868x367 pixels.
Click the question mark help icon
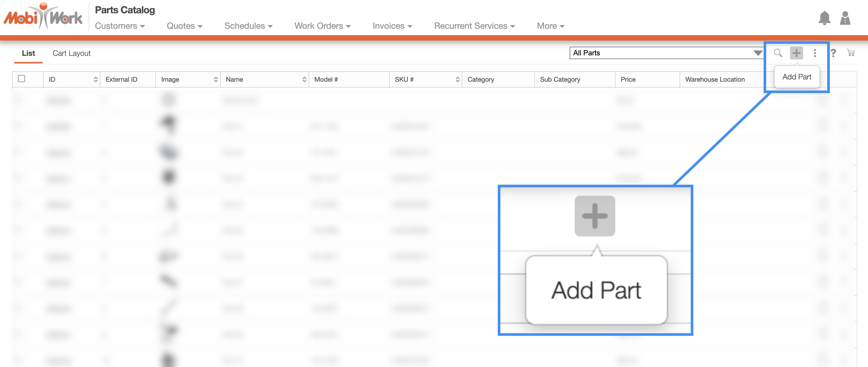[833, 53]
